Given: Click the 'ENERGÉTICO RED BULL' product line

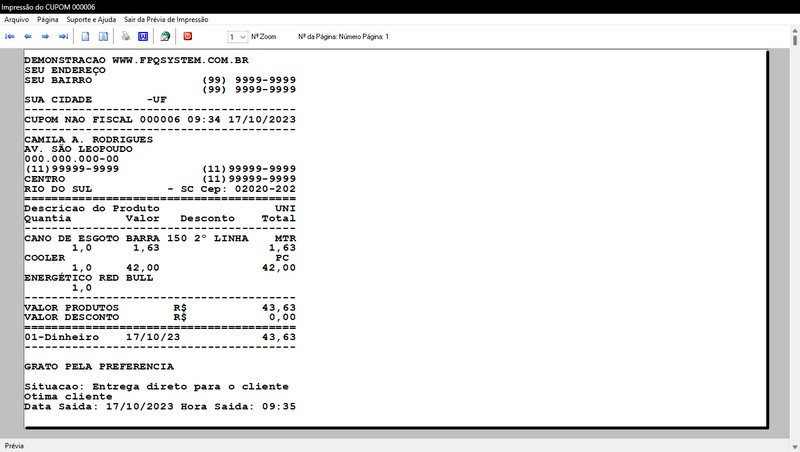Looking at the screenshot, I should [88, 278].
